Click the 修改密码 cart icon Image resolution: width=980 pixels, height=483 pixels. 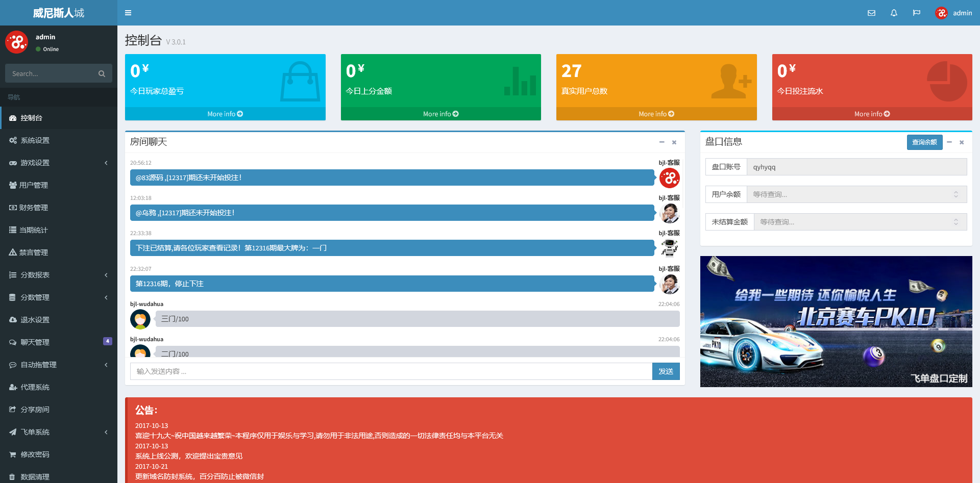click(13, 454)
